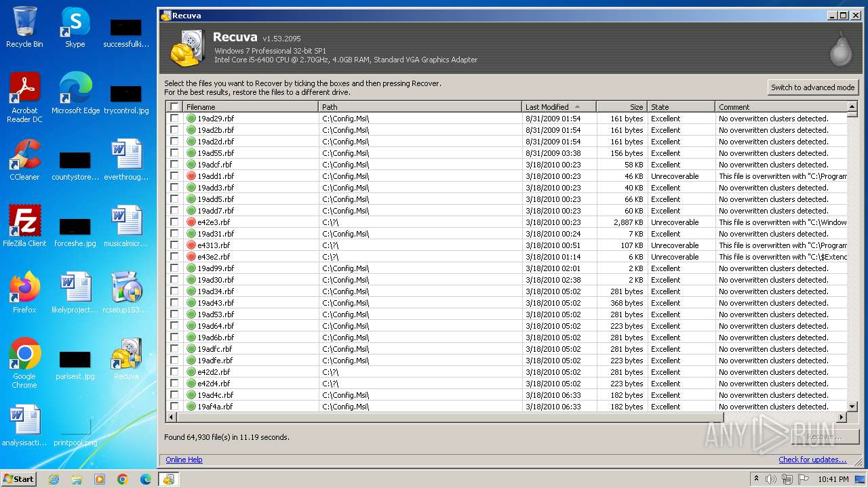
Task: Launch Firefox from the desktop
Action: point(24,293)
